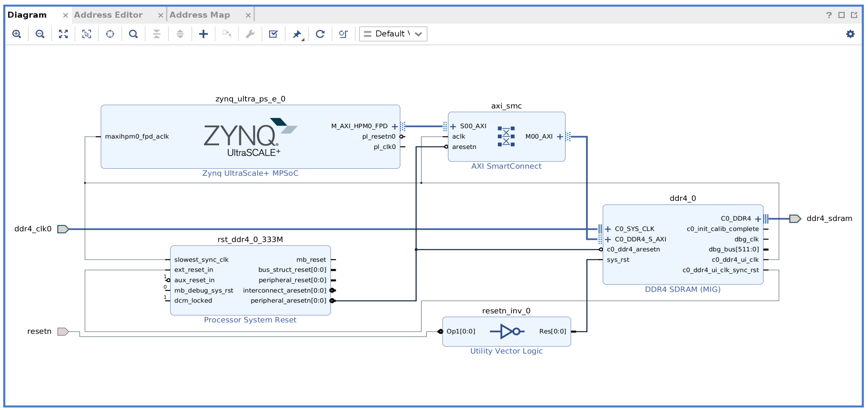Click the Make External connection icon
868x410 pixels.
click(226, 34)
